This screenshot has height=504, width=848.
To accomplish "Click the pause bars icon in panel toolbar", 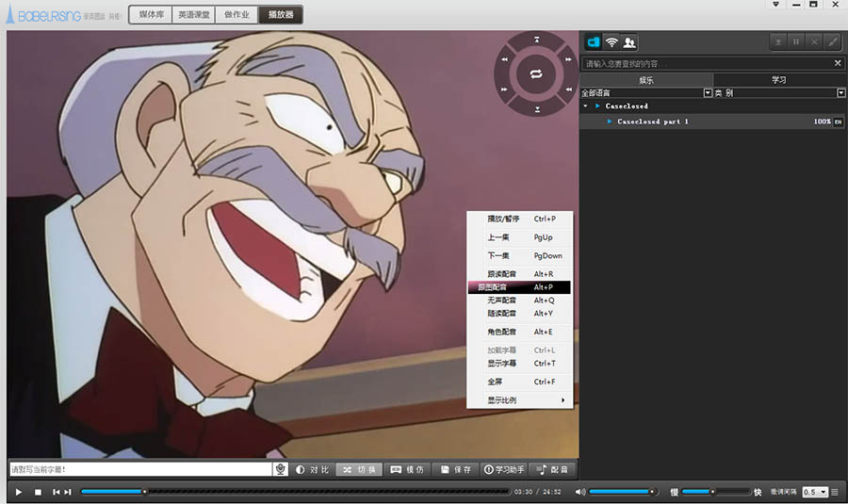I will click(796, 41).
